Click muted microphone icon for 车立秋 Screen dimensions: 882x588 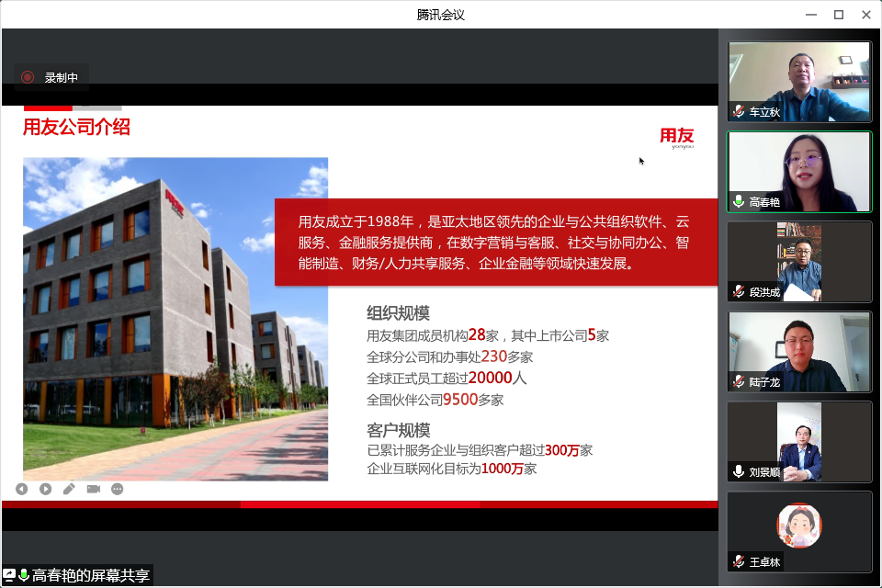pyautogui.click(x=739, y=112)
